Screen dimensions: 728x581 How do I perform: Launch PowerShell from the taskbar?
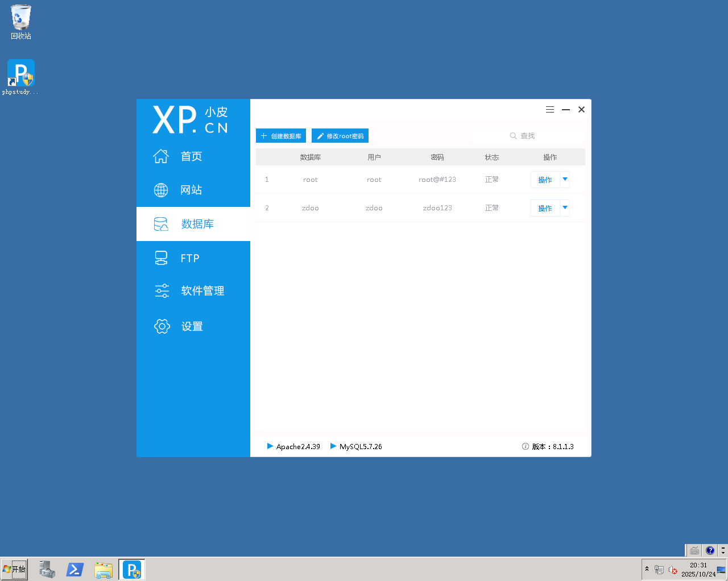tap(75, 570)
